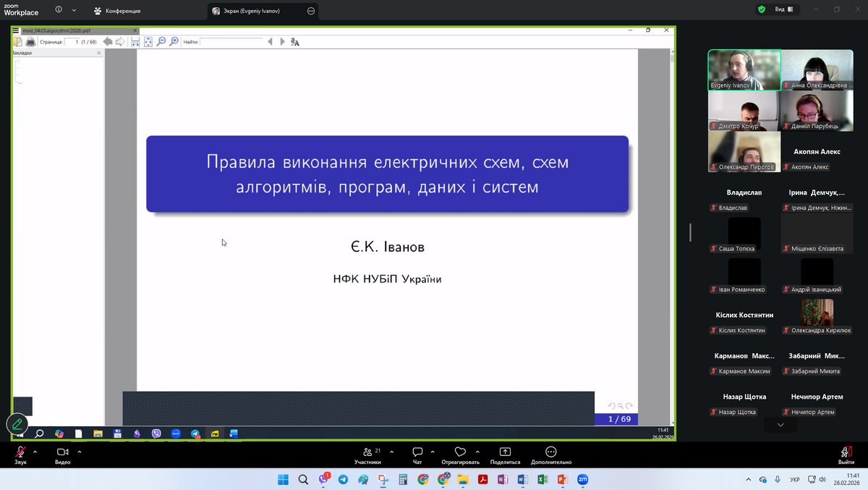Open the meeting info icon near Zoom logo

click(59, 10)
